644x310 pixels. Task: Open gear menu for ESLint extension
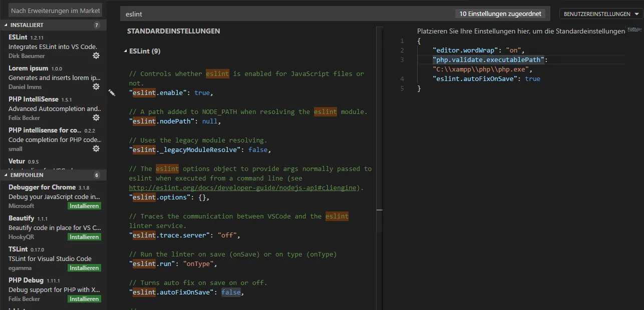(96, 56)
